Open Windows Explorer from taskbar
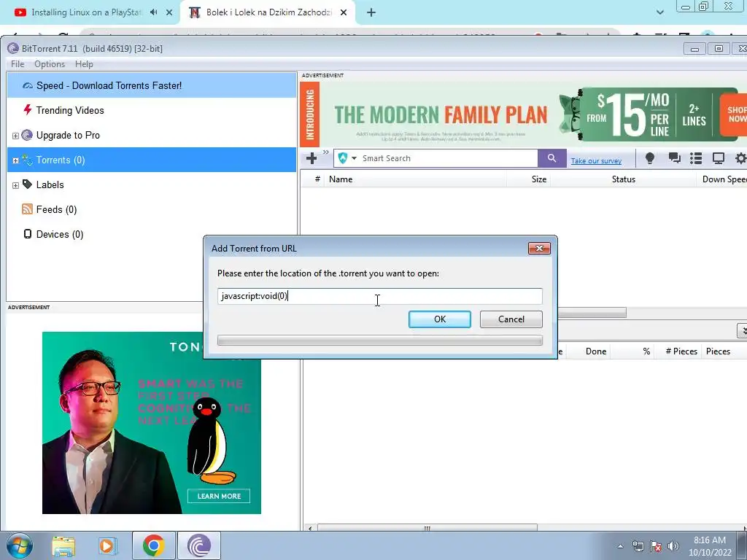This screenshot has width=747, height=560. pyautogui.click(x=63, y=545)
